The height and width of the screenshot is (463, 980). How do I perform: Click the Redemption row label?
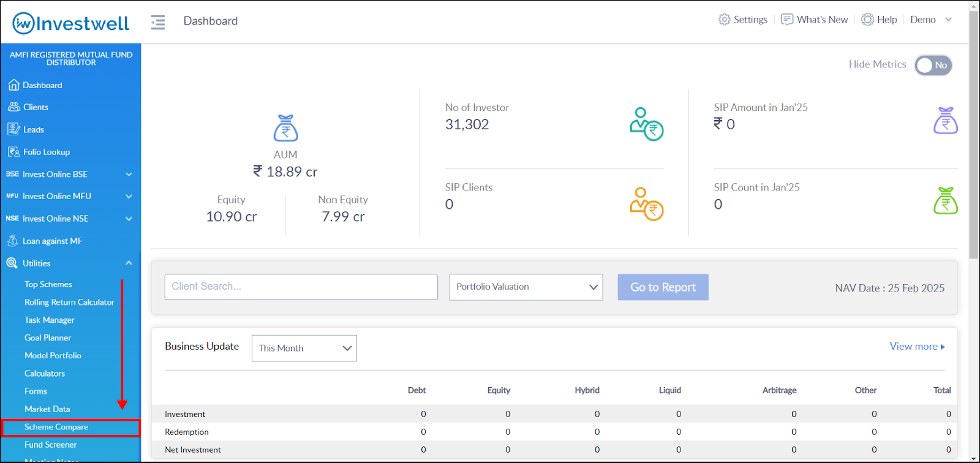click(187, 432)
